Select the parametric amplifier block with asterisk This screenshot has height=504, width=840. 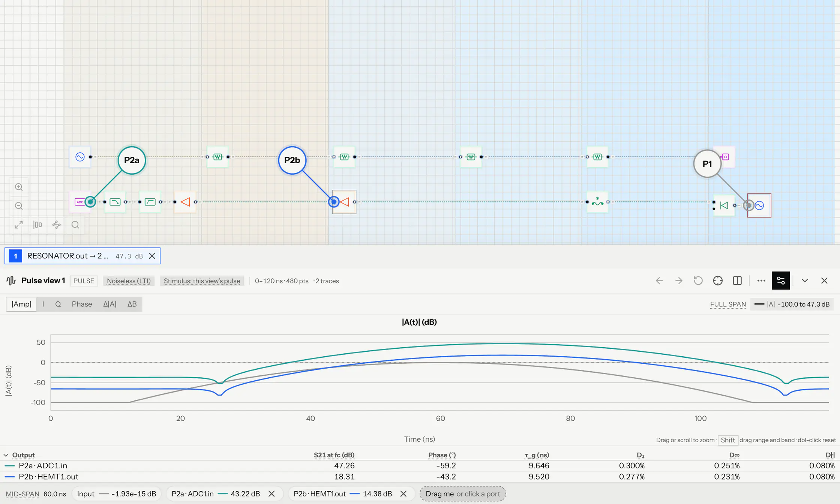(x=597, y=202)
